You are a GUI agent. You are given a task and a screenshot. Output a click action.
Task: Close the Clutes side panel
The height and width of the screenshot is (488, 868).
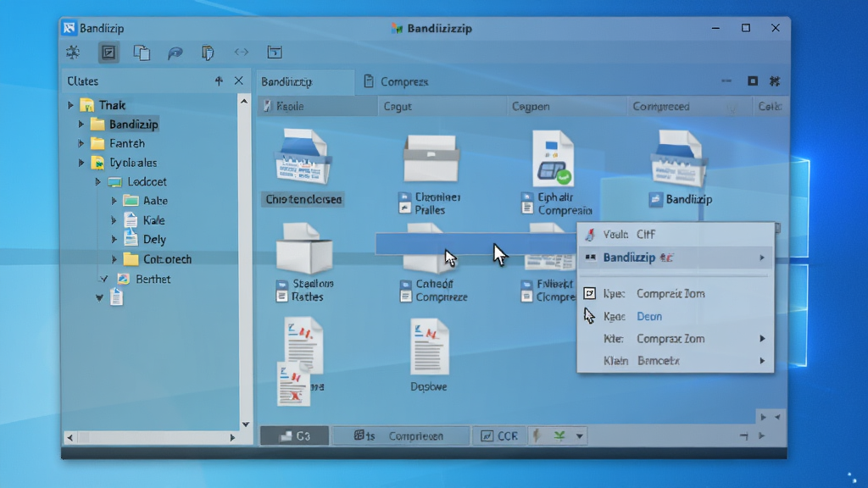[x=238, y=80]
